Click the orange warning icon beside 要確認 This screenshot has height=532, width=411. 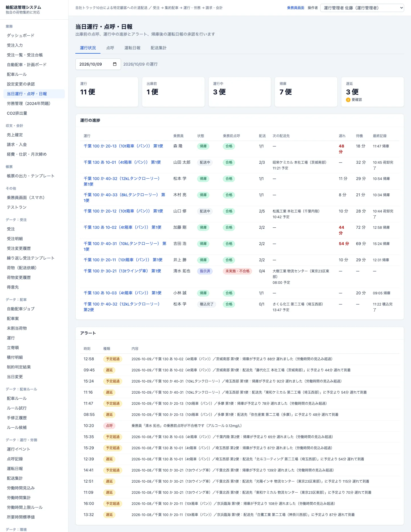[348, 100]
